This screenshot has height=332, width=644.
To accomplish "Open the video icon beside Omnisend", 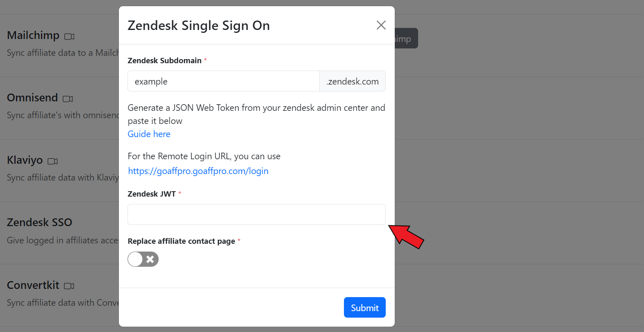I will (68, 99).
